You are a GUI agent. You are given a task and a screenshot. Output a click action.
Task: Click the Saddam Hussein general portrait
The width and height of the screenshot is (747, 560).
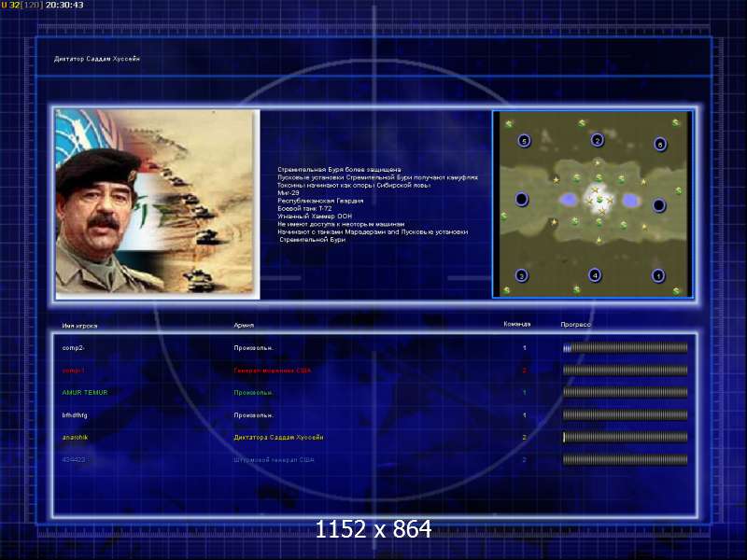(x=157, y=203)
